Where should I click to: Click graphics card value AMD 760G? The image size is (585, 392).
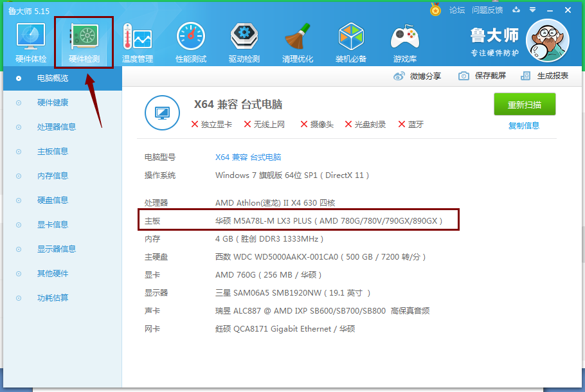(268, 275)
